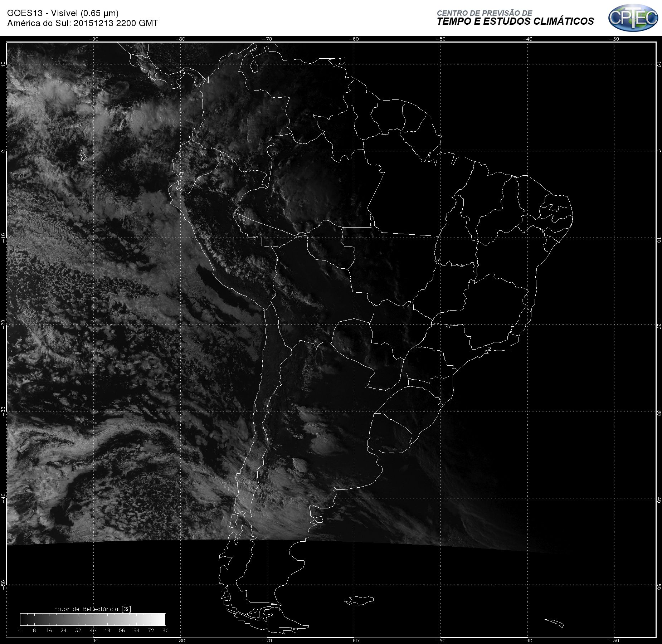The height and width of the screenshot is (644, 662).
Task: Click the South Georgia island outline
Action: (x=554, y=623)
